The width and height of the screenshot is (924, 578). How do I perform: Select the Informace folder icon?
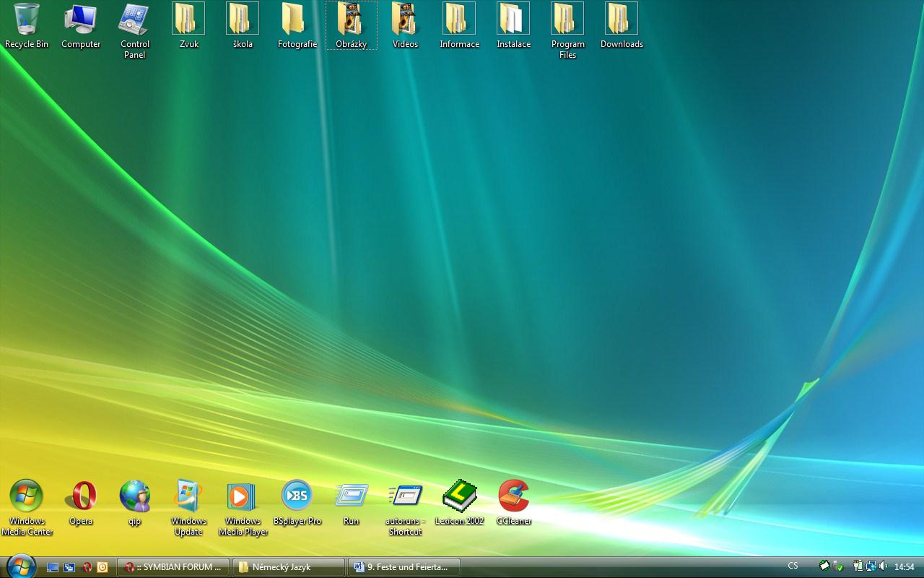coord(459,26)
